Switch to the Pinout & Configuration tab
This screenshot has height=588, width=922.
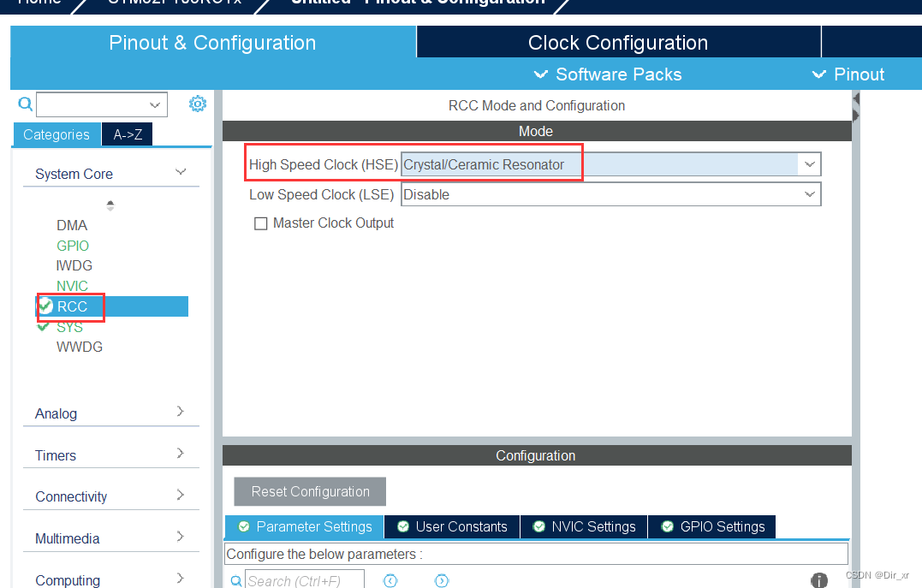point(213,42)
